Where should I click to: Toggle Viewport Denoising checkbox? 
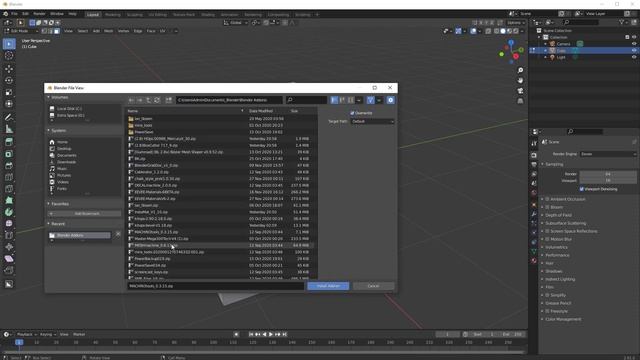pyautogui.click(x=582, y=189)
